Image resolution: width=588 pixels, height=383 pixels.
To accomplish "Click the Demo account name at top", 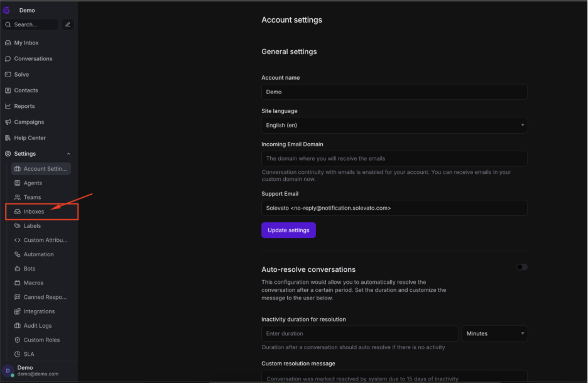I will [27, 11].
